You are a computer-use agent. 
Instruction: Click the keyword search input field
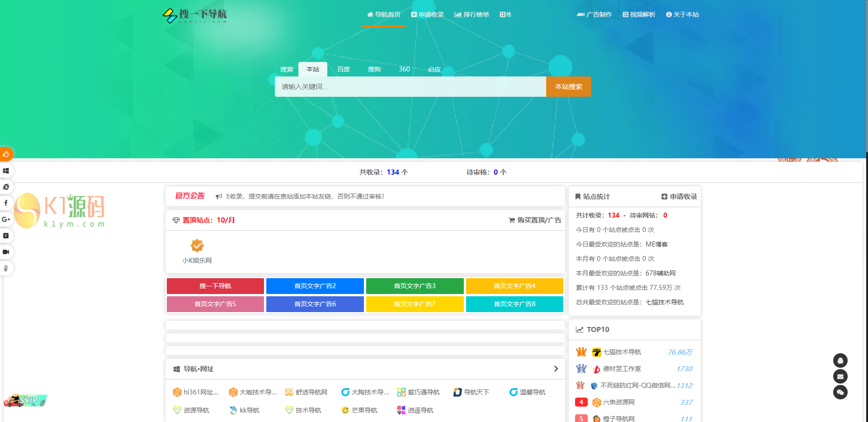tap(410, 87)
